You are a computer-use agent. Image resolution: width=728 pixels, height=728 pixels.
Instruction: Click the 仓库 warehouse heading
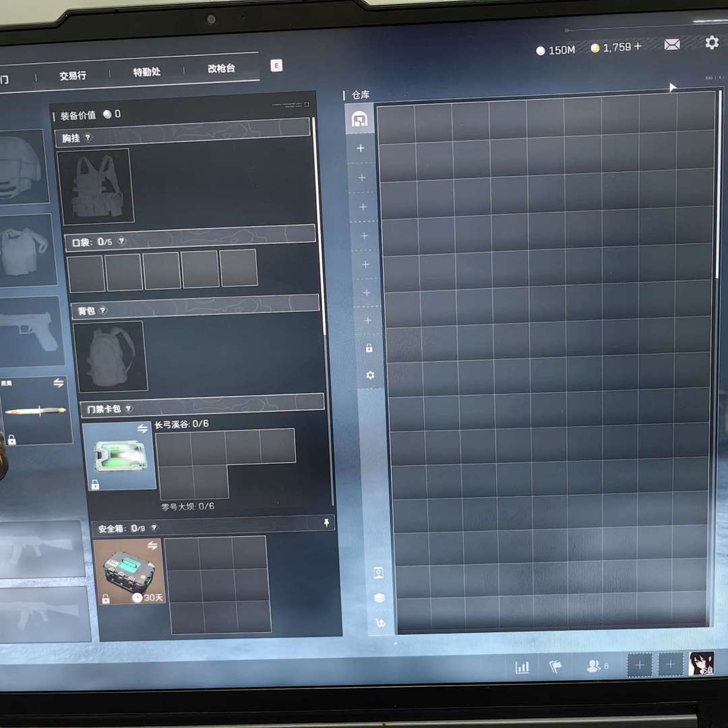point(360,95)
